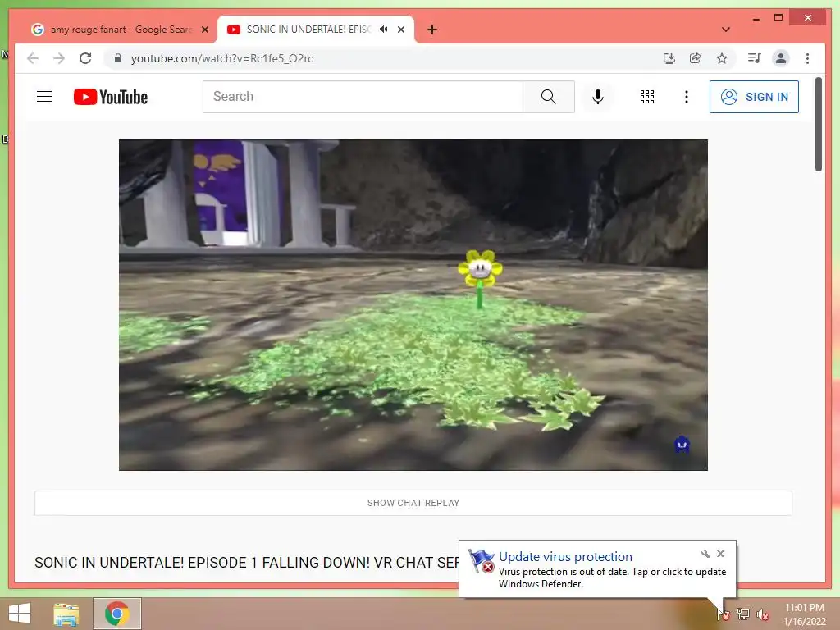Image resolution: width=840 pixels, height=630 pixels.
Task: Bookmark this page with the star icon
Action: (722, 58)
